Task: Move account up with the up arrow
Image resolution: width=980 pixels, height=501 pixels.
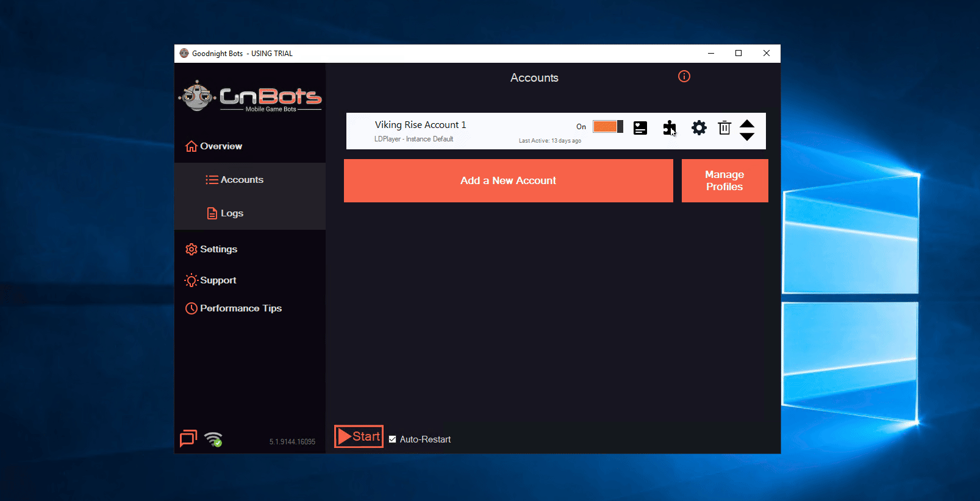Action: pyautogui.click(x=747, y=123)
